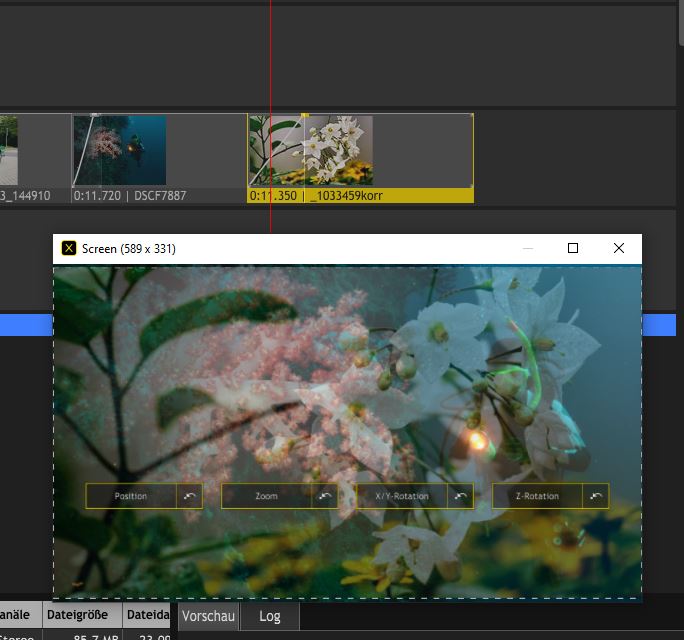
Task: Open the Log tab
Action: 270,617
